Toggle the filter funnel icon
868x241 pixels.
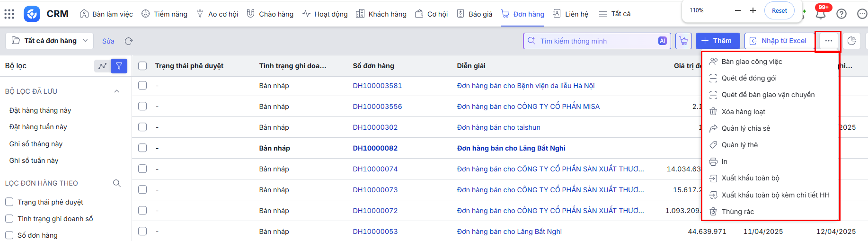(119, 66)
